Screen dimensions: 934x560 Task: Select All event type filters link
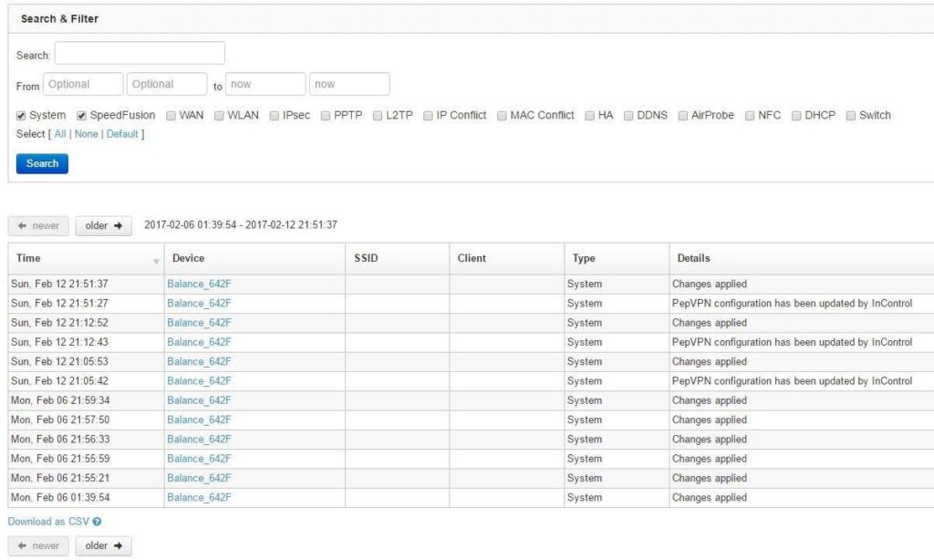click(x=60, y=134)
